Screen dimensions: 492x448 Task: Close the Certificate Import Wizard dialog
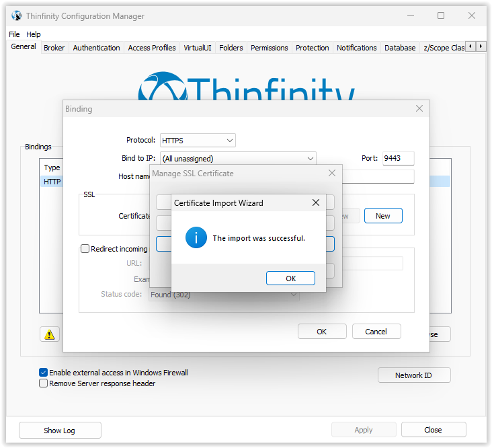tap(316, 202)
